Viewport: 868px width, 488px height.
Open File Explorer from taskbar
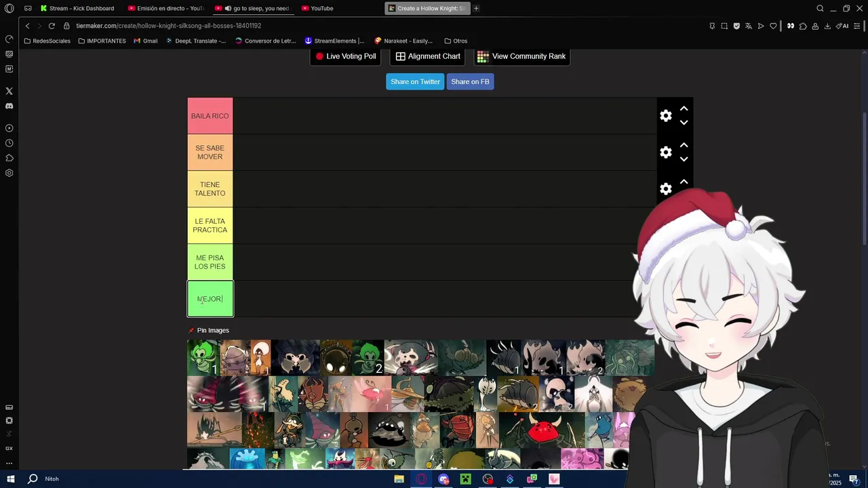[x=399, y=479]
